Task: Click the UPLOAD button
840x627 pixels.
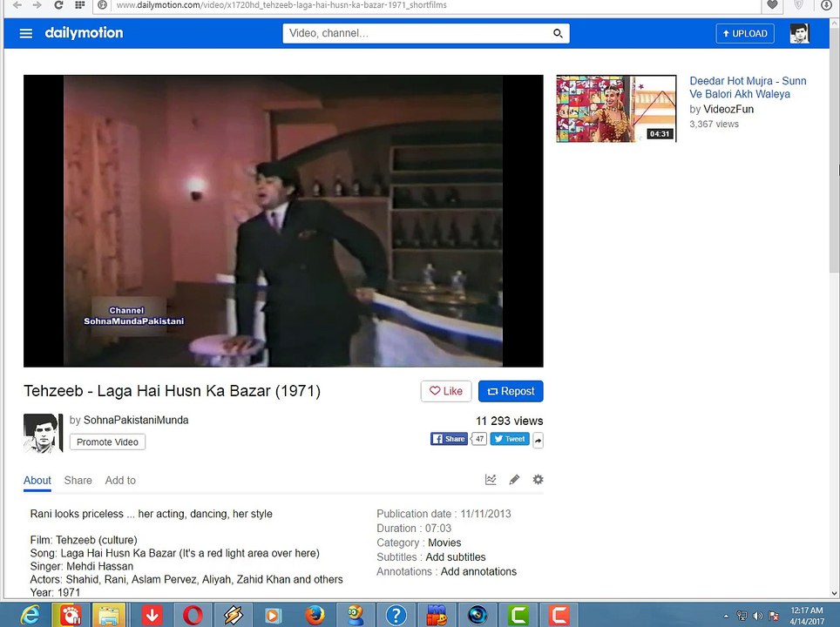Action: pyautogui.click(x=745, y=33)
